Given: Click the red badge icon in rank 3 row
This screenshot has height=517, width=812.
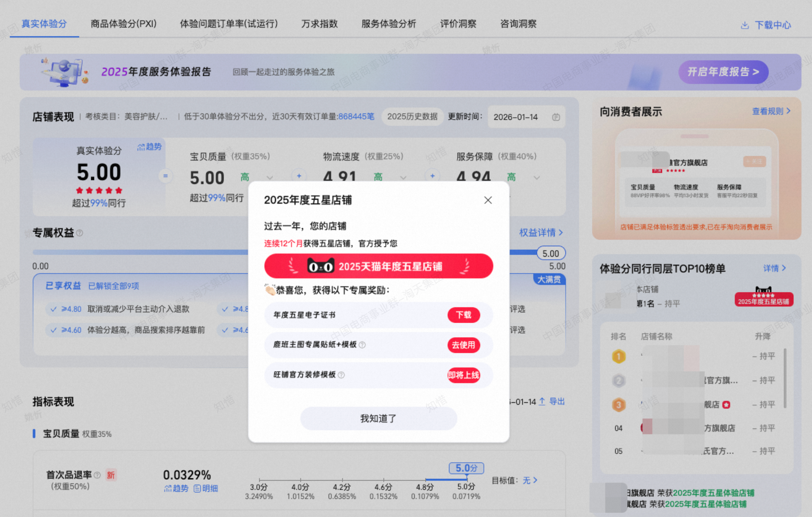Looking at the screenshot, I should click(726, 405).
